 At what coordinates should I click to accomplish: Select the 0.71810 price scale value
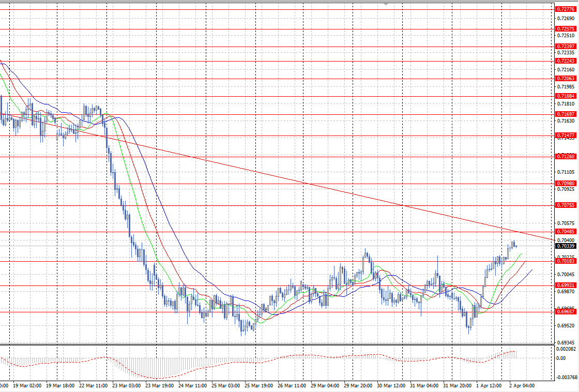click(566, 104)
